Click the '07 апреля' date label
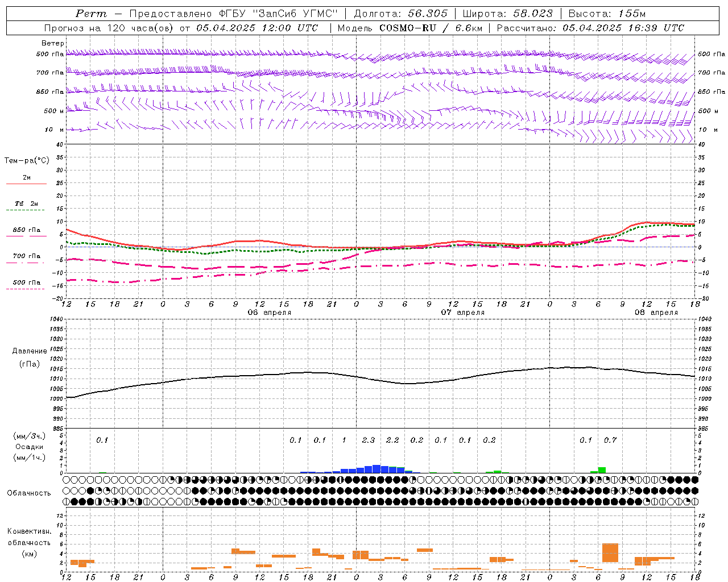 point(463,313)
